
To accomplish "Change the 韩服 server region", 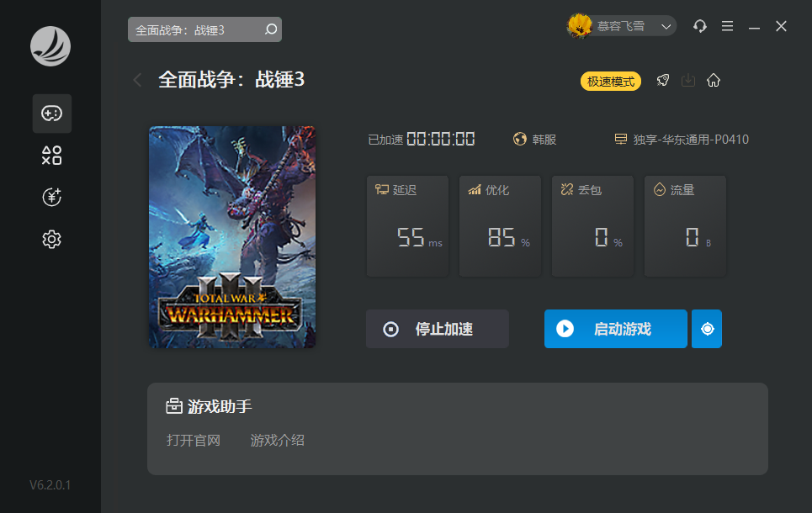I will click(x=535, y=140).
